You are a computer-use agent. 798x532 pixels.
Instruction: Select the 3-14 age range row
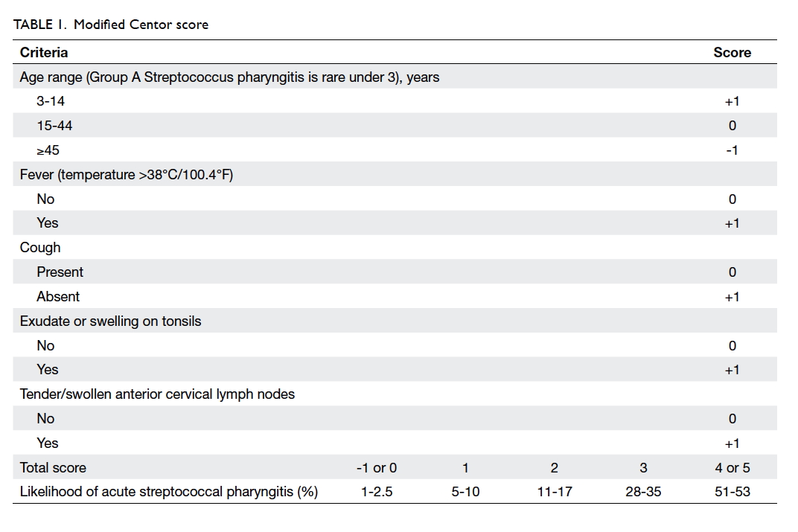click(395, 101)
